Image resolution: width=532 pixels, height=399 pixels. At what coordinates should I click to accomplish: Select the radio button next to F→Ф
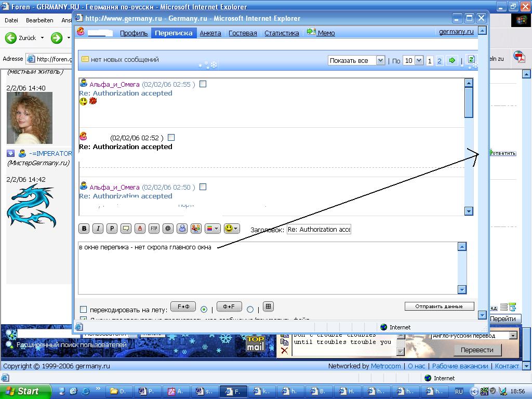pos(204,310)
